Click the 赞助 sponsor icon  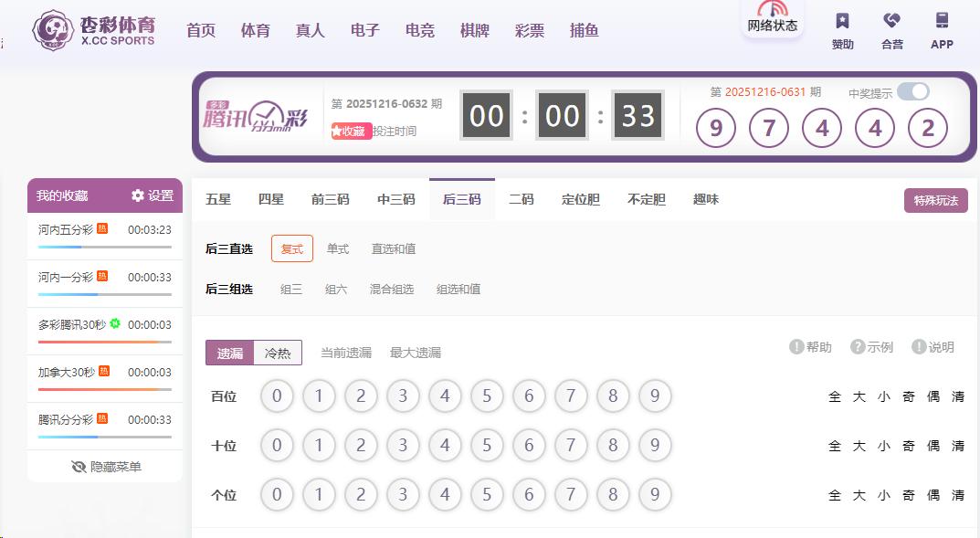coord(842,30)
